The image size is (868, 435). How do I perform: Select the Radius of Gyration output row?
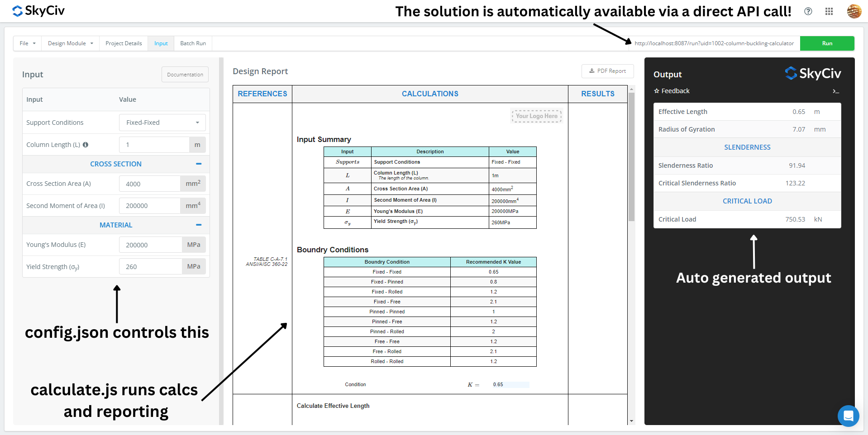[x=747, y=129]
